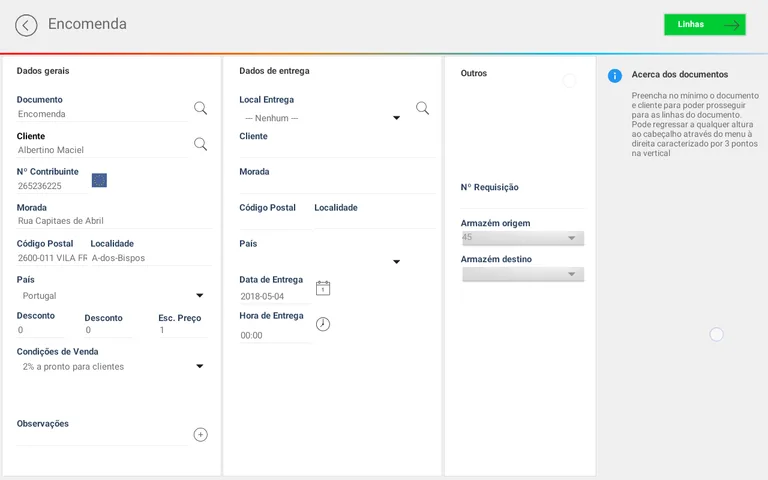Click the delivery Morada field
Image resolution: width=768 pixels, height=480 pixels.
click(337, 186)
